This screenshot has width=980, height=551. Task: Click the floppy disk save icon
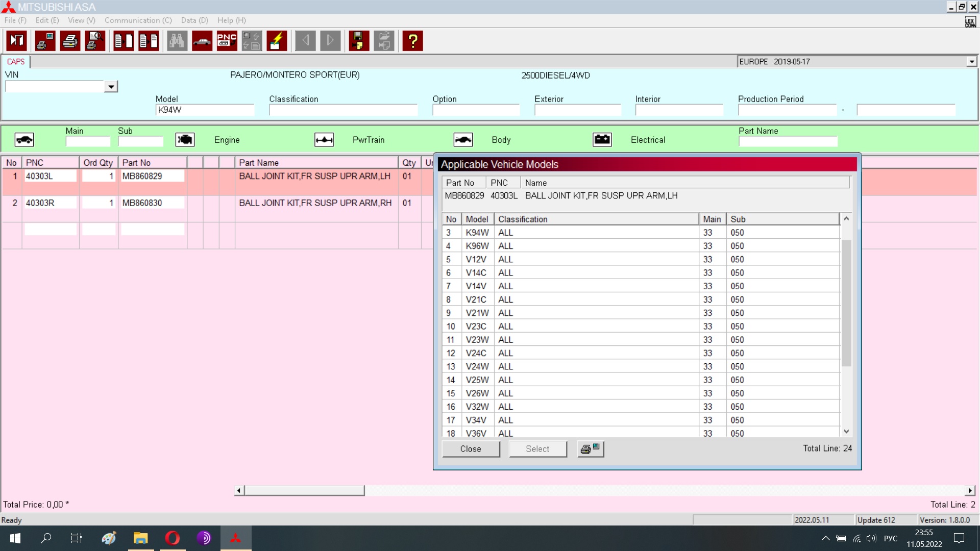click(x=358, y=41)
